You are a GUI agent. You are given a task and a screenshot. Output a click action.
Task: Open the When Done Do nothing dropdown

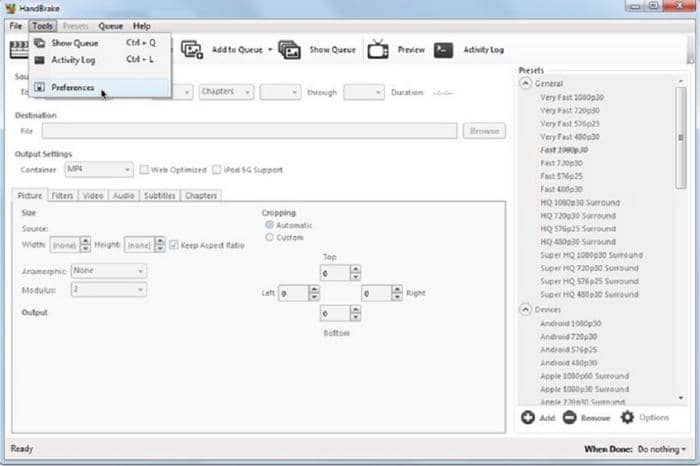point(662,449)
